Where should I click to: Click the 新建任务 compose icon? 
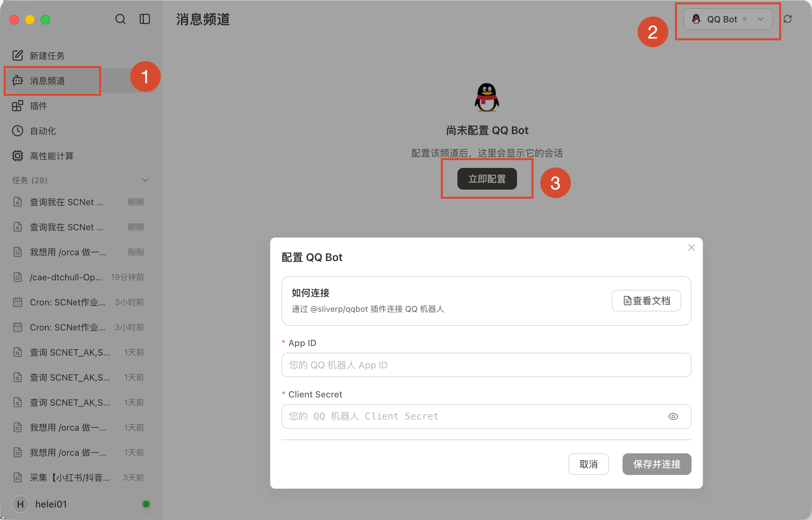18,56
